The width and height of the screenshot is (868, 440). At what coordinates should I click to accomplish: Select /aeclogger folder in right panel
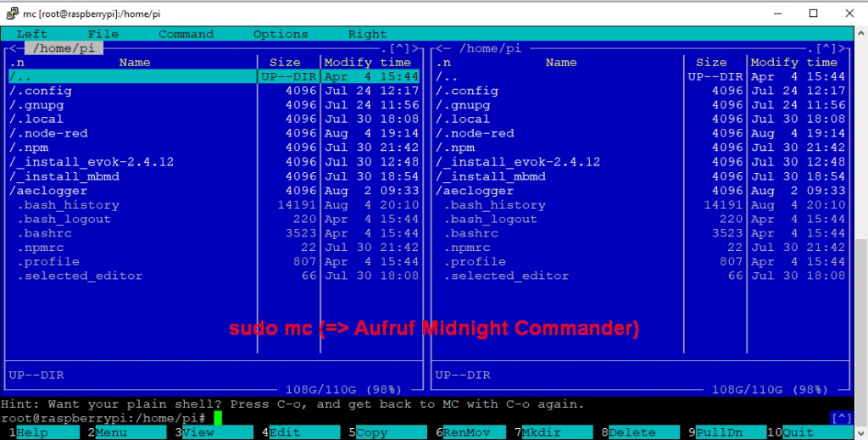point(641,191)
